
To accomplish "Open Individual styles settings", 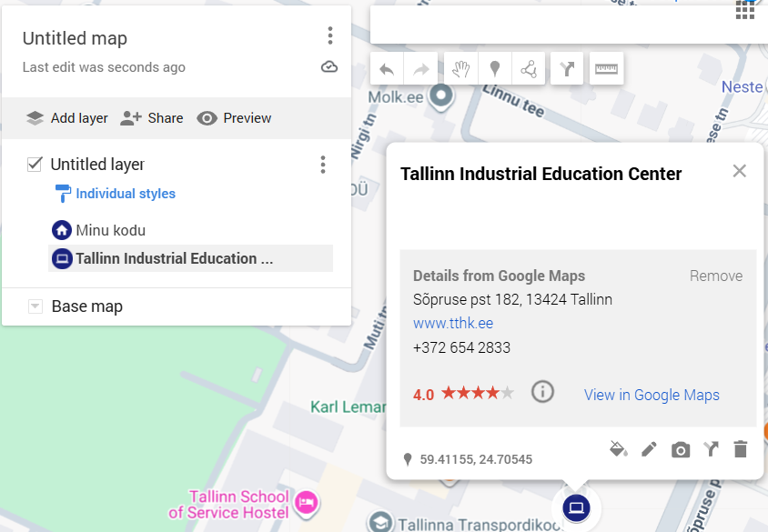I will (x=125, y=194).
